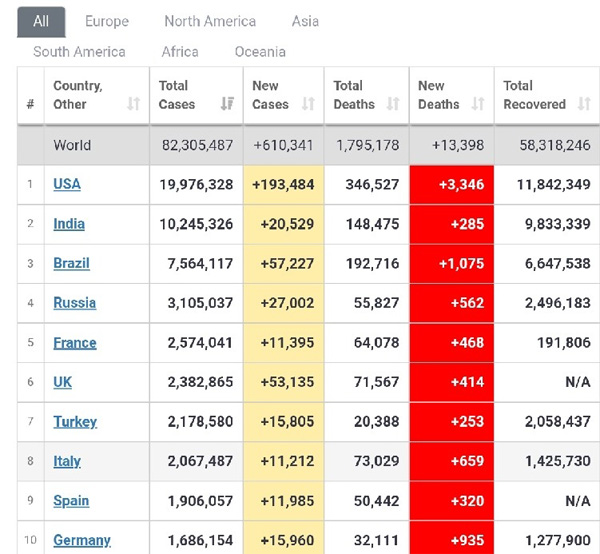Viewport: 600px width, 554px height.
Task: Click New Deaths column sort arrows
Action: click(x=478, y=104)
